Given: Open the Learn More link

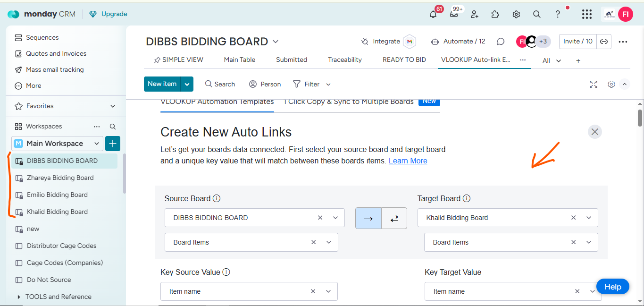Looking at the screenshot, I should pos(408,161).
